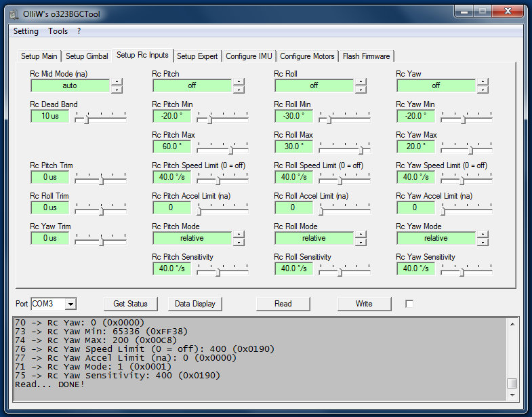The image size is (532, 417).
Task: Open the Setting menu
Action: tap(26, 31)
